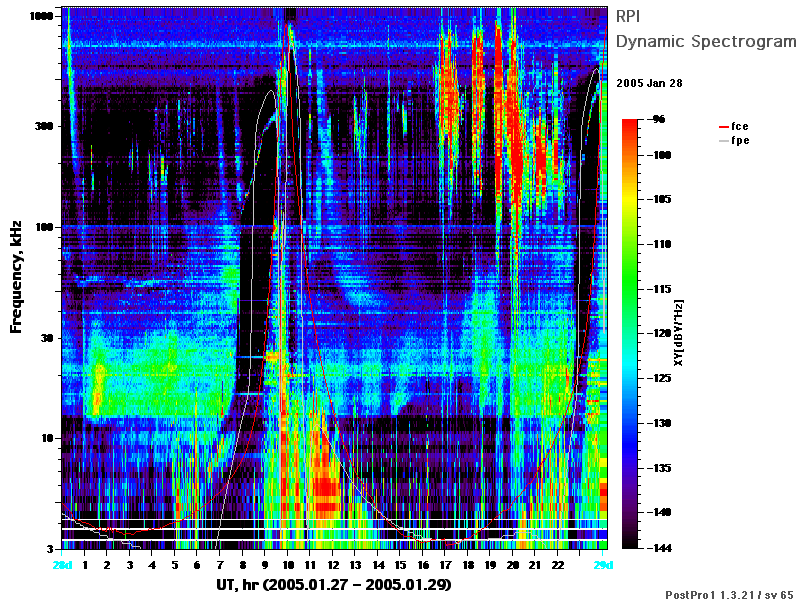Click the 2005 Jan 28 date label
The width and height of the screenshot is (800, 600).
pos(649,83)
